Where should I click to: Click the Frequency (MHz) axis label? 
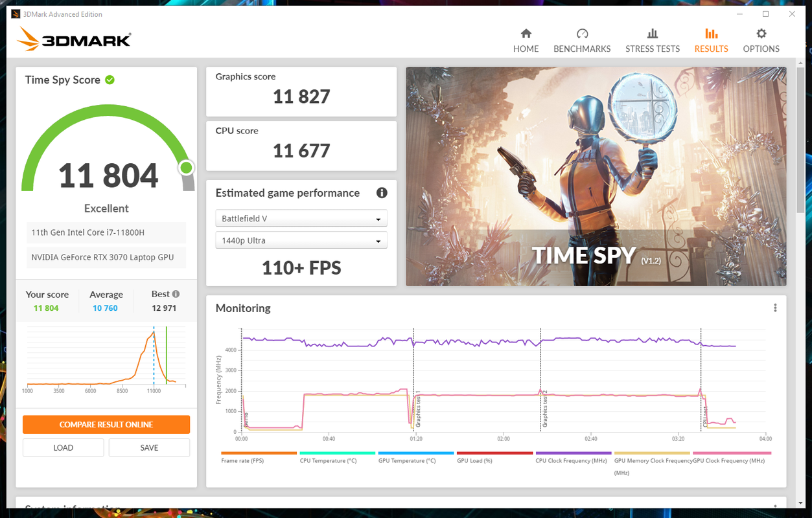coord(218,379)
